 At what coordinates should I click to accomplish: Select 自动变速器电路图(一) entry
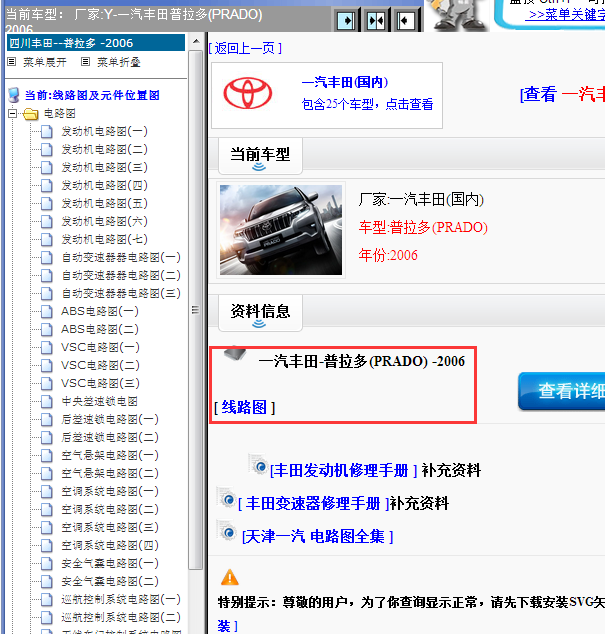point(121,258)
